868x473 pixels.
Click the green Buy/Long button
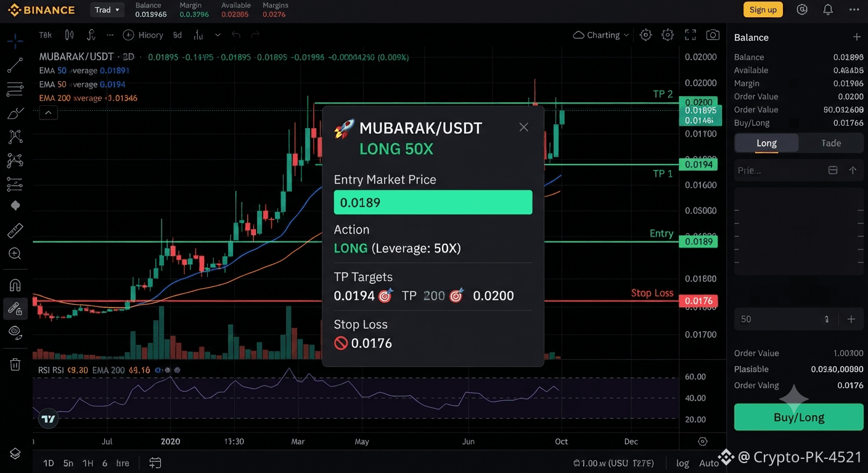[798, 417]
